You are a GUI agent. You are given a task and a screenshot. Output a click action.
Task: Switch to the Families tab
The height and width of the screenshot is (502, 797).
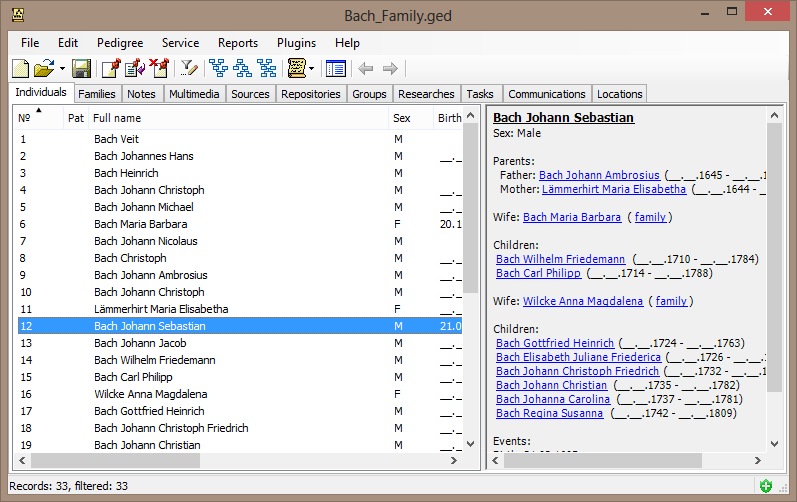pyautogui.click(x=97, y=94)
